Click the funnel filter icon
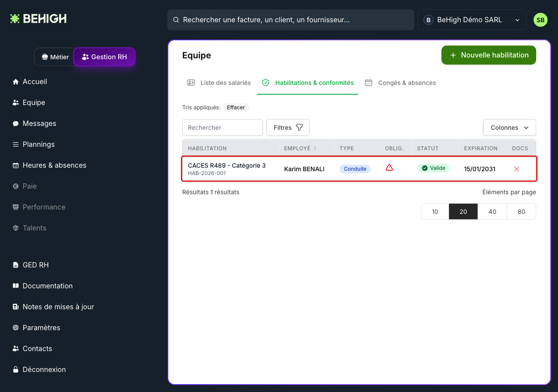Image resolution: width=558 pixels, height=392 pixels. (x=299, y=128)
